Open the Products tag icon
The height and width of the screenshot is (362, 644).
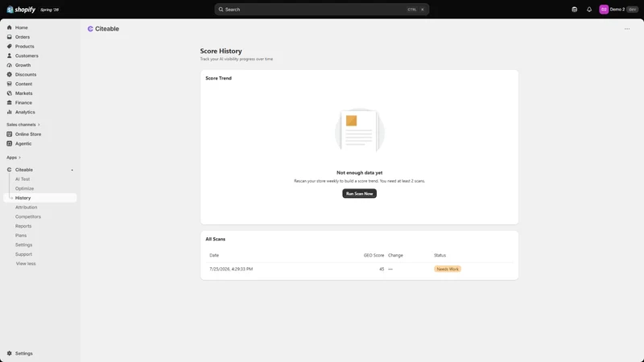click(x=10, y=47)
